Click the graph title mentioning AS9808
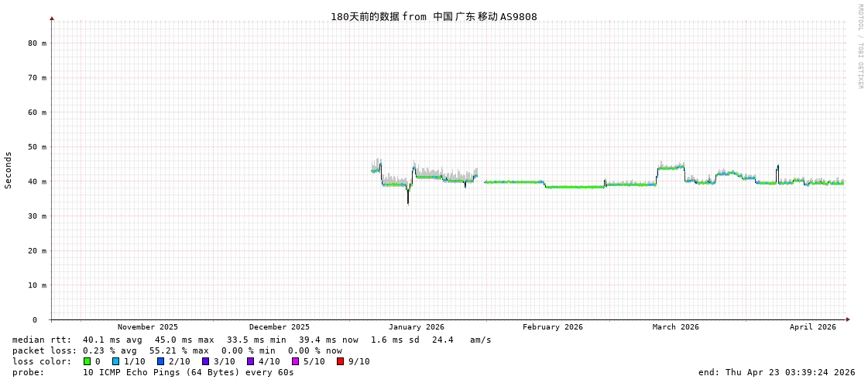868x383 pixels. (x=434, y=16)
